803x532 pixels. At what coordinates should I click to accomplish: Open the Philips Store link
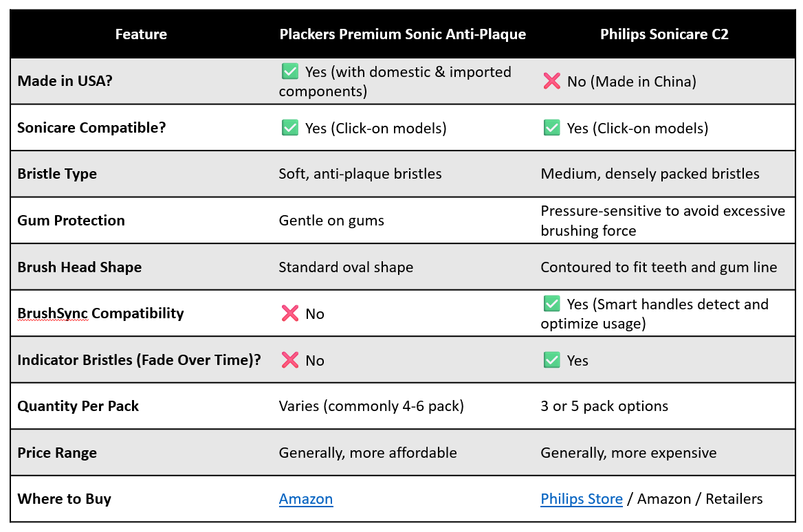[581, 499]
